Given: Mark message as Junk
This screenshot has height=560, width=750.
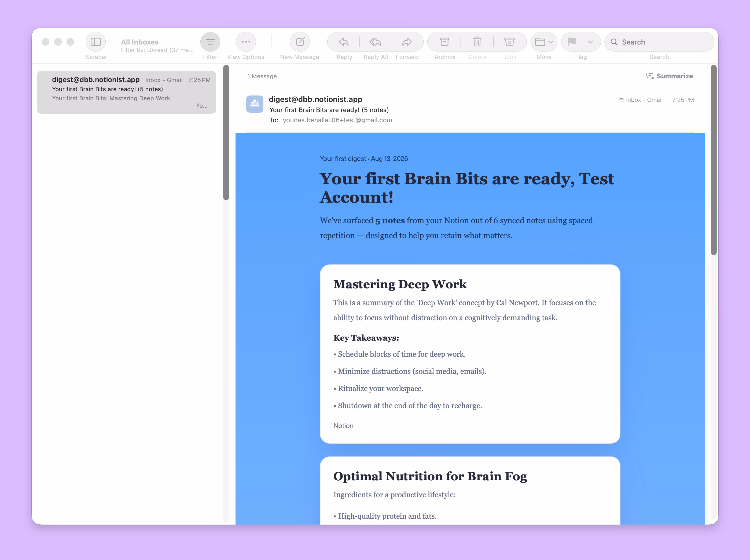Looking at the screenshot, I should (509, 42).
